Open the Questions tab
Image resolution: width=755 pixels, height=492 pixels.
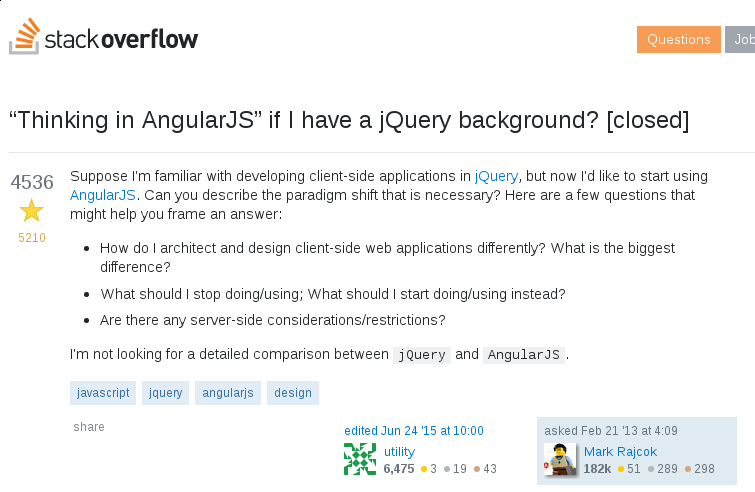(678, 39)
